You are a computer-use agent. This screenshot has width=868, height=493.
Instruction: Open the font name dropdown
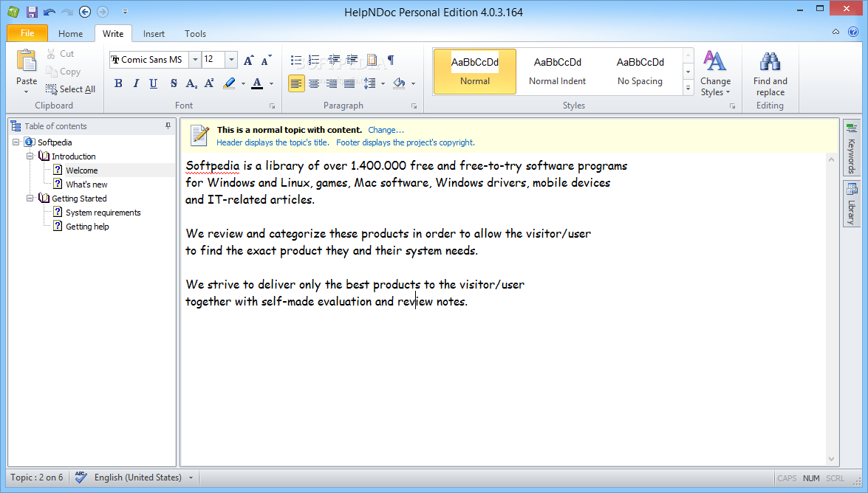(x=195, y=60)
